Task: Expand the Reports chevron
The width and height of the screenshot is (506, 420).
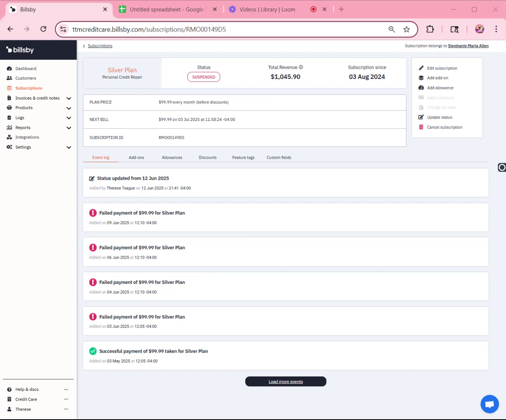Action: pos(69,128)
